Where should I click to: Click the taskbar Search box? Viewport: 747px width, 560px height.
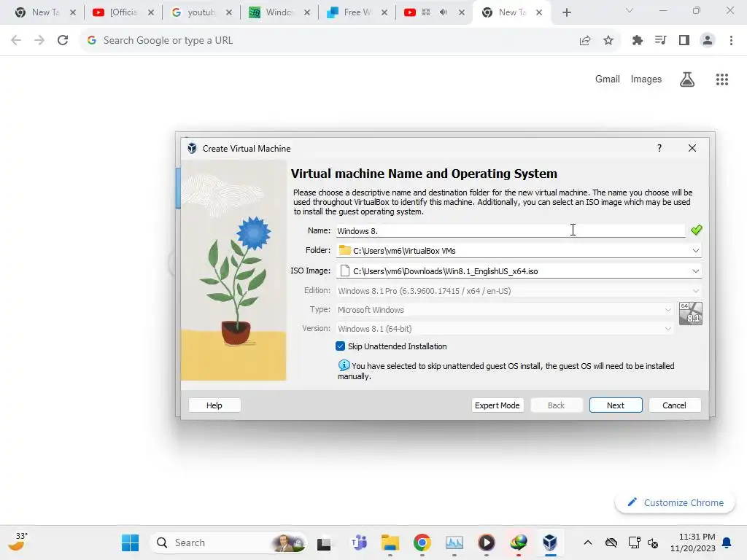pyautogui.click(x=228, y=542)
